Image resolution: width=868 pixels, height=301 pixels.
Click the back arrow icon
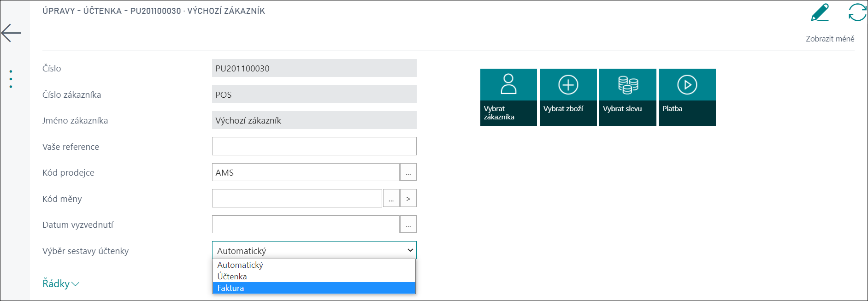click(11, 33)
